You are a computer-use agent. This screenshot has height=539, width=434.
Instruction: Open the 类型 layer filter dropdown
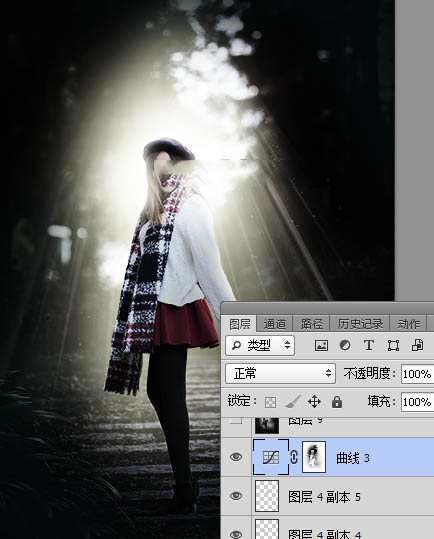(260, 345)
